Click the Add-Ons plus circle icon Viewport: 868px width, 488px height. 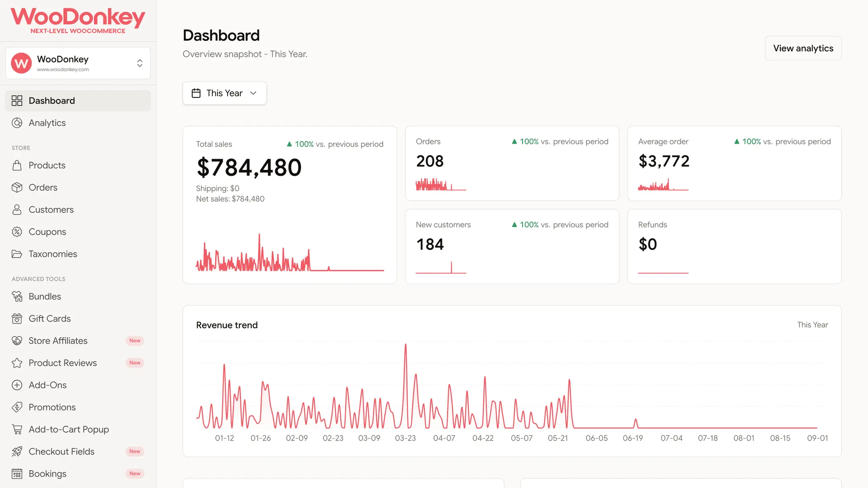(x=17, y=385)
